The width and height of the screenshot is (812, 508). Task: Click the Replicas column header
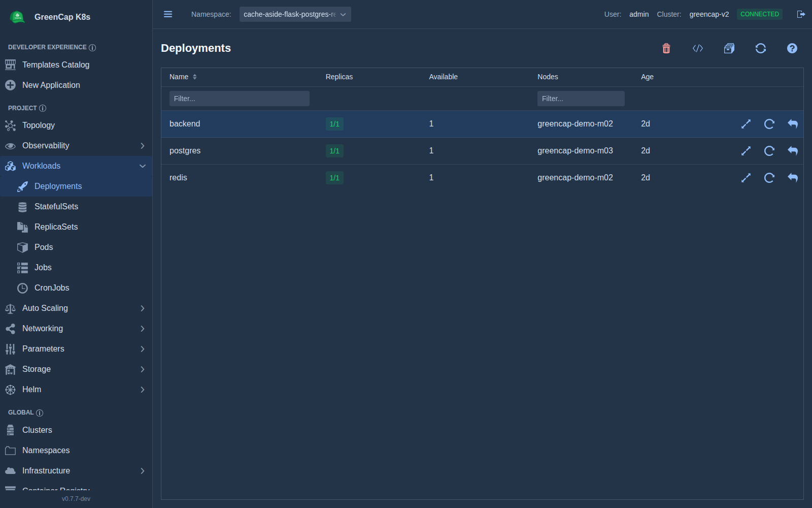point(339,77)
